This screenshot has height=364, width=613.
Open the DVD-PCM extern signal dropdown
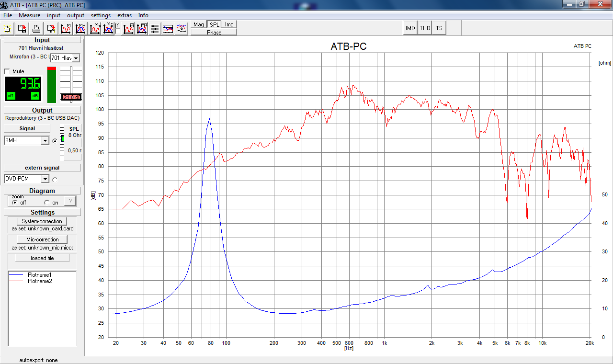(45, 179)
